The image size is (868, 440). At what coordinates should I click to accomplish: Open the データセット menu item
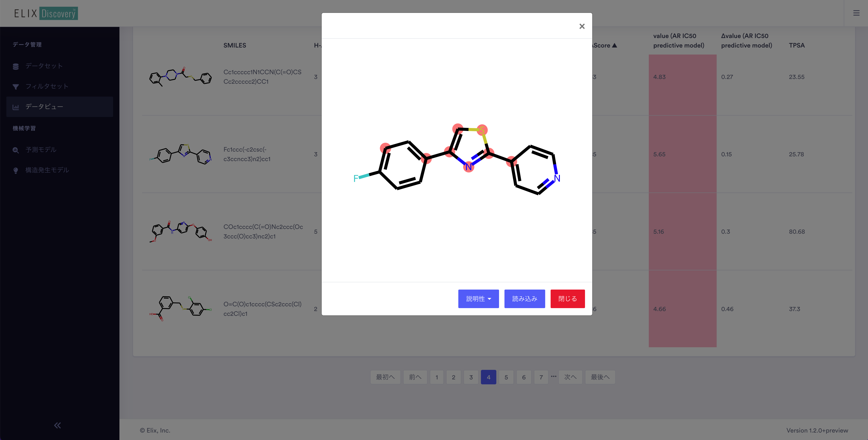pyautogui.click(x=44, y=66)
